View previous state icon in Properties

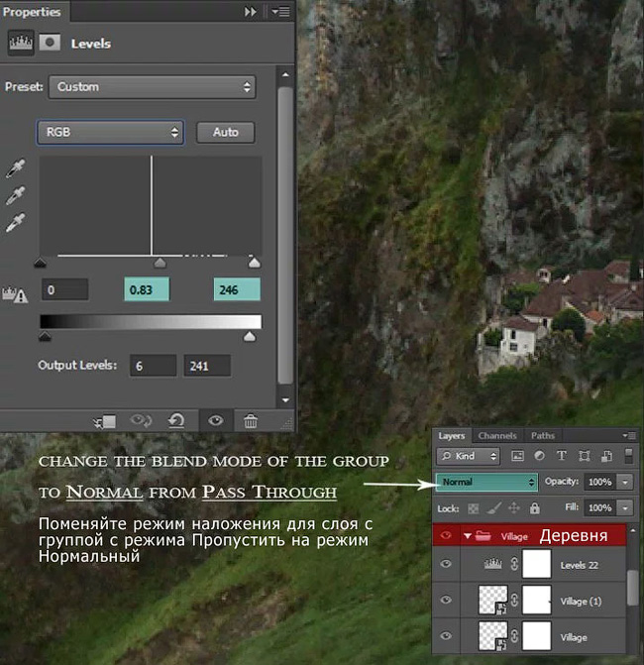141,421
